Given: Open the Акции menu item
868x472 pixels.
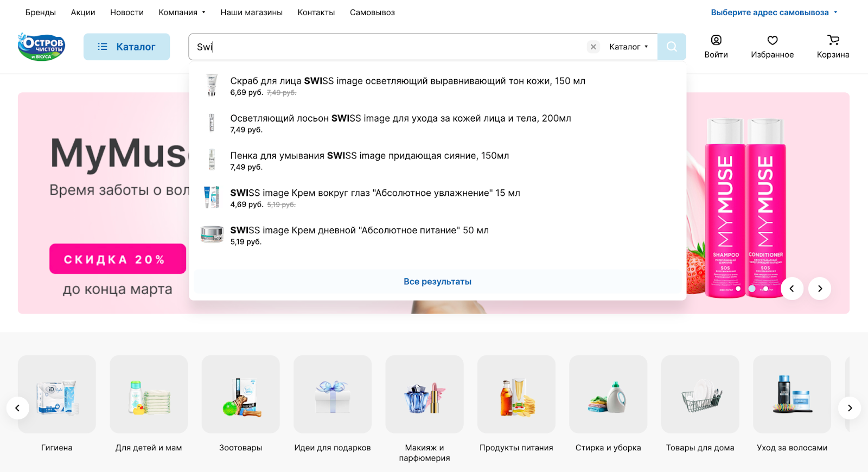Looking at the screenshot, I should [83, 12].
